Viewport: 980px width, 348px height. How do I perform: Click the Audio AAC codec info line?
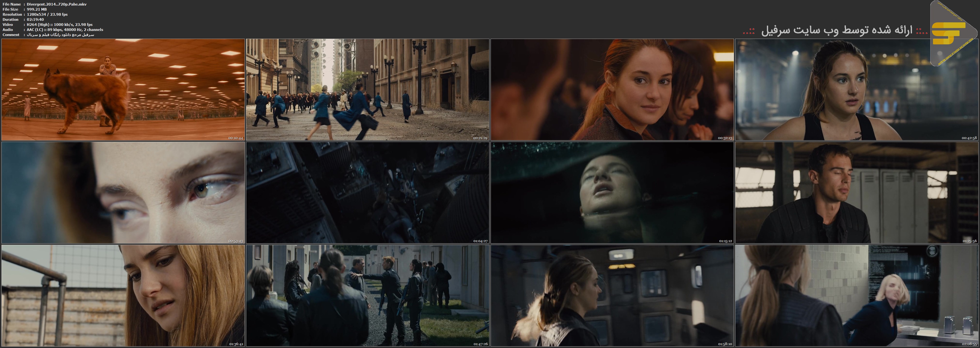(65, 30)
